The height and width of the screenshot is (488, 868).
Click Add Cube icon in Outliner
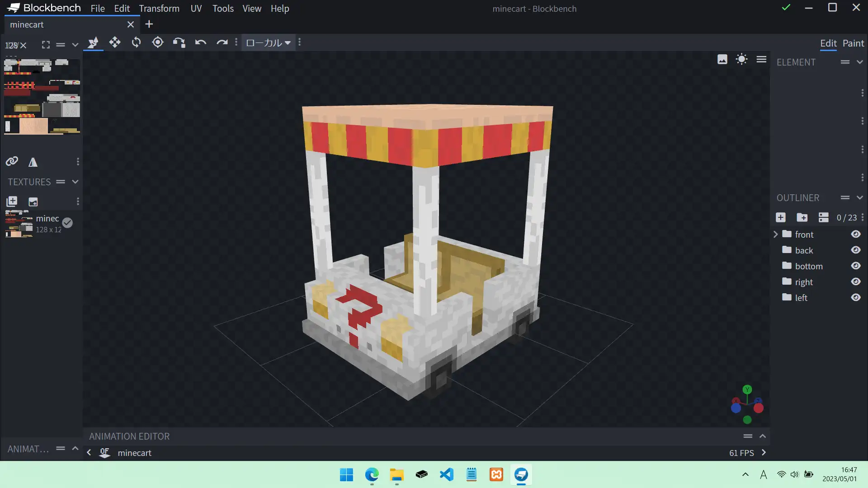click(781, 217)
